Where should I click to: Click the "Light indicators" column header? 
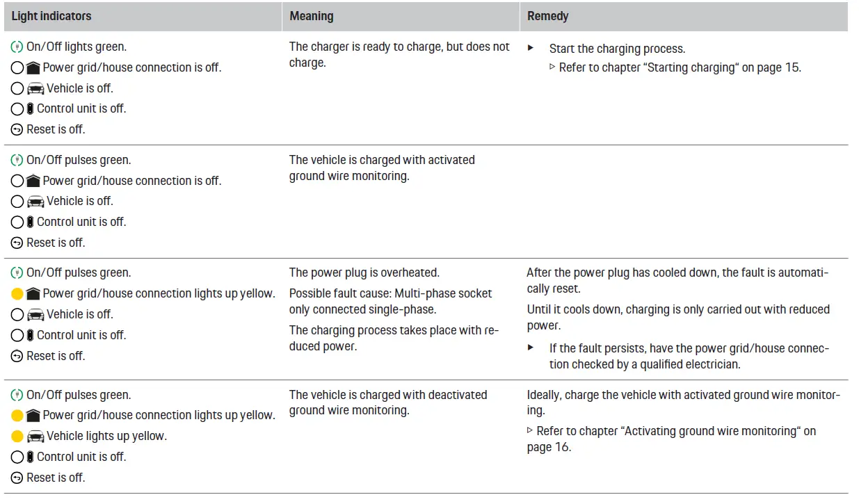[51, 15]
